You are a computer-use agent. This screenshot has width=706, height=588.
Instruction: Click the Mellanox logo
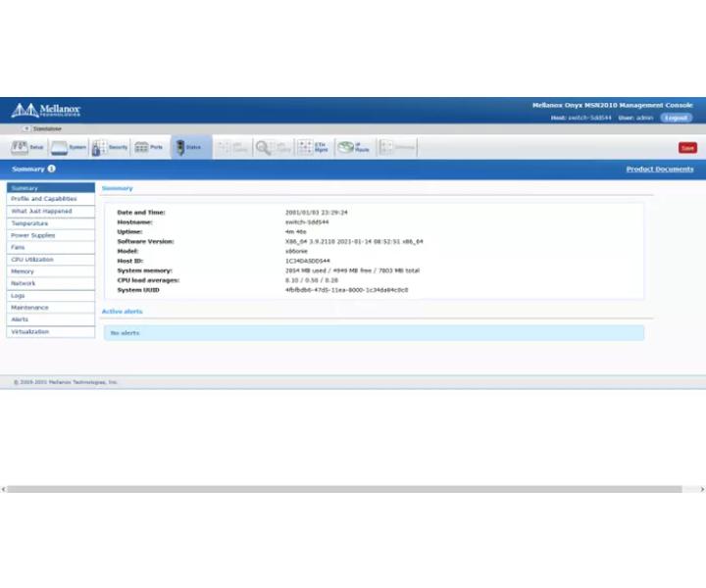[x=45, y=110]
